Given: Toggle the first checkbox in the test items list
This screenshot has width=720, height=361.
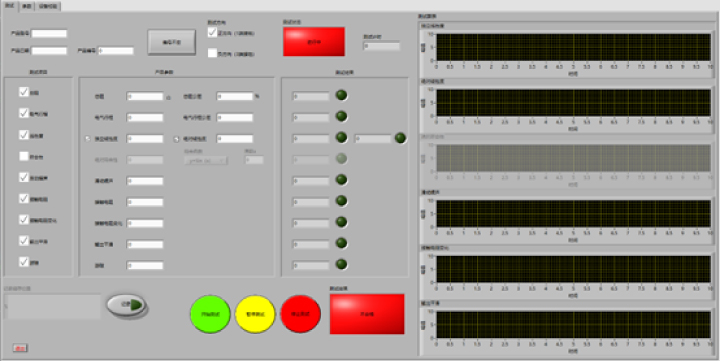Looking at the screenshot, I should pyautogui.click(x=24, y=92).
